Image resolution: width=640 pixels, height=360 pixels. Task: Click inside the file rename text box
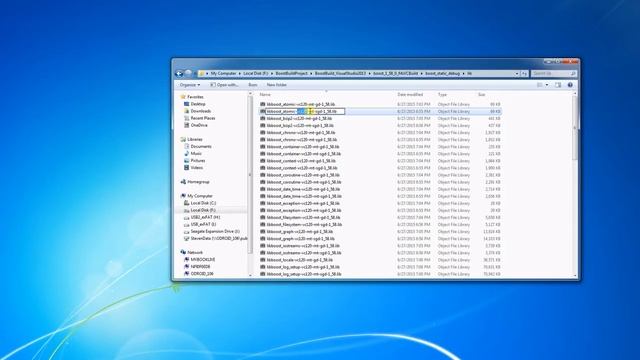click(x=305, y=111)
